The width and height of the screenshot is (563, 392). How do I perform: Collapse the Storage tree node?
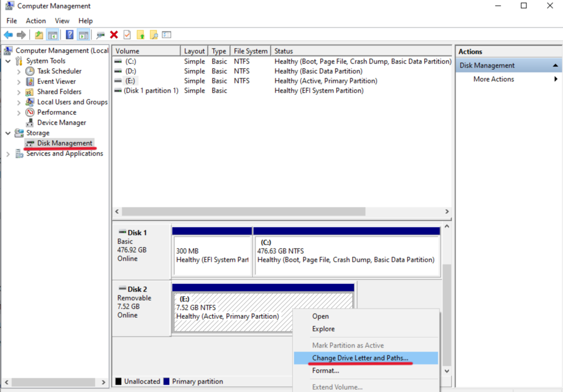[x=8, y=133]
